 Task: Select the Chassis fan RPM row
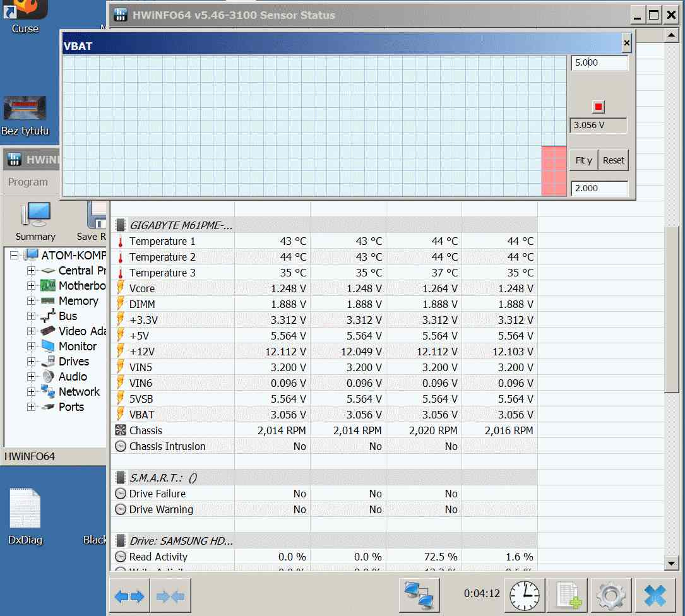pyautogui.click(x=324, y=431)
